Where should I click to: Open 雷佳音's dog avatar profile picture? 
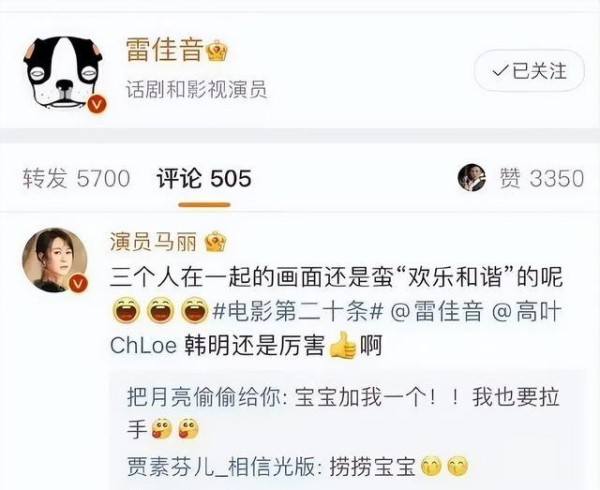pyautogui.click(x=64, y=74)
